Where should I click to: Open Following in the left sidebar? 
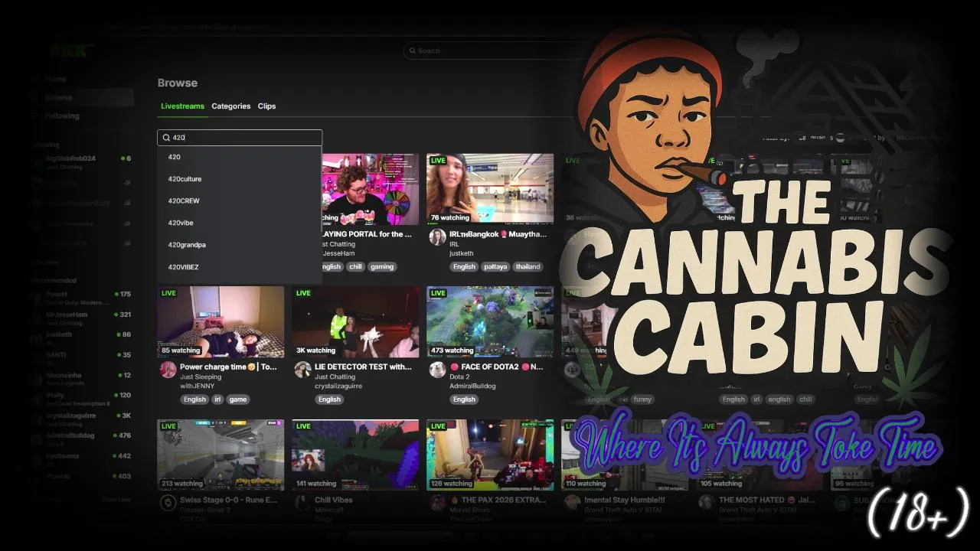pyautogui.click(x=61, y=116)
